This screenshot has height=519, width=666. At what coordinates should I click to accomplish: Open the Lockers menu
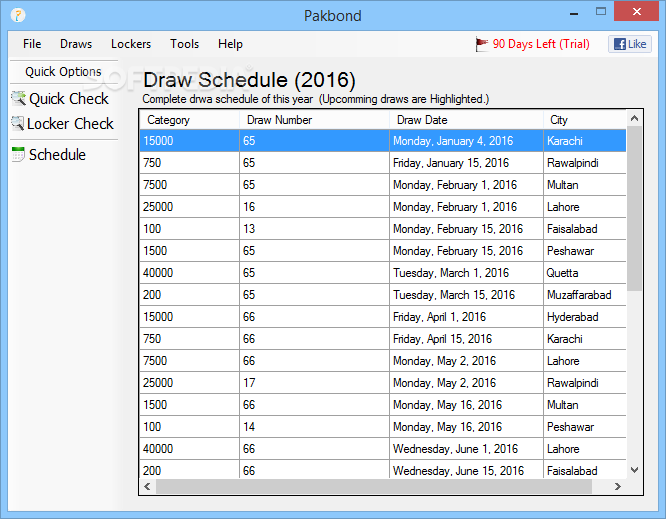(x=131, y=44)
